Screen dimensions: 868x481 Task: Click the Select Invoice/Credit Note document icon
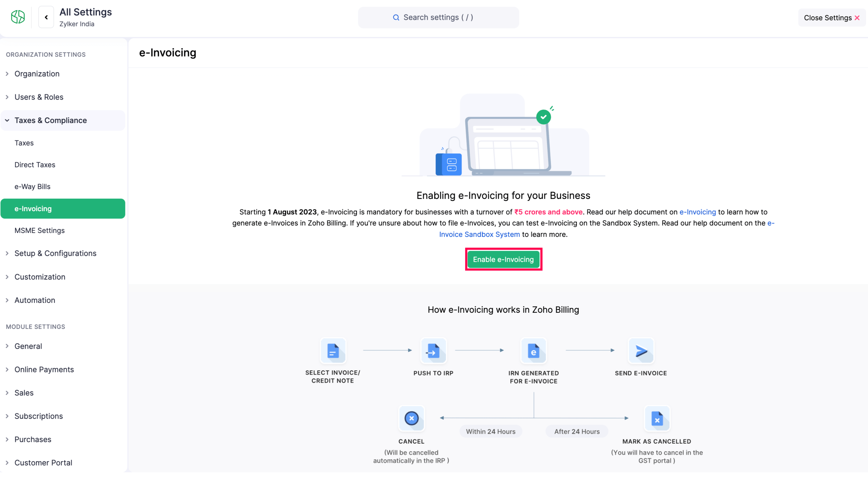tap(333, 351)
